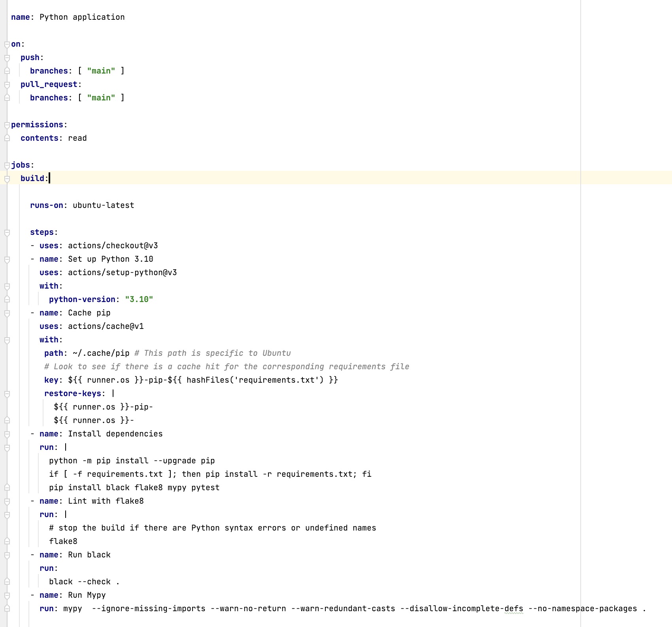Fold the top-level 'jobs:' section
This screenshot has height=627, width=672.
click(x=7, y=165)
